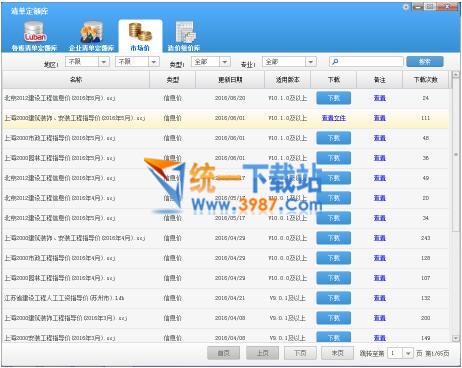View remarks for 北京2012建设工程信息价 (2016年6月)
The image size is (462, 368).
[x=380, y=98]
